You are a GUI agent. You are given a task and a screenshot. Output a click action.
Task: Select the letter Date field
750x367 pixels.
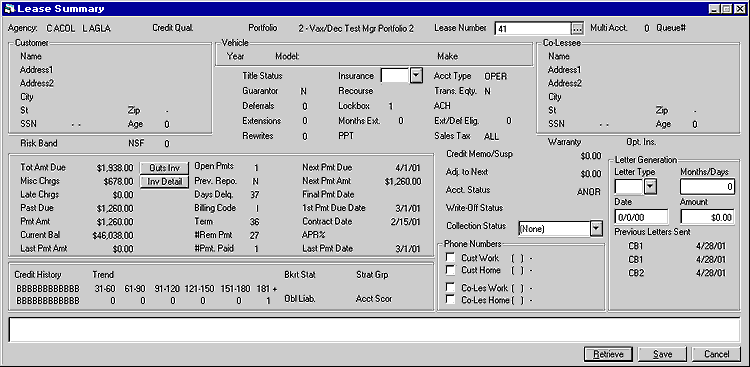tap(641, 217)
